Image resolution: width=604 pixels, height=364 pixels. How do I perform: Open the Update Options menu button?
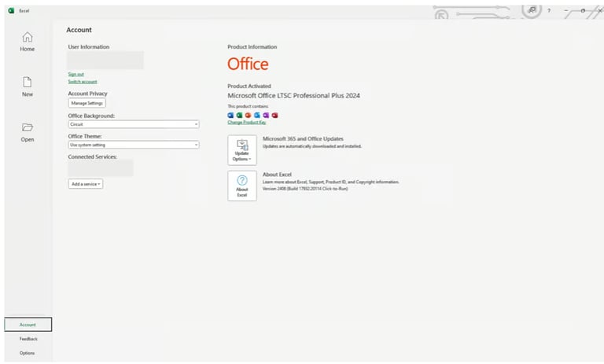[x=242, y=150]
